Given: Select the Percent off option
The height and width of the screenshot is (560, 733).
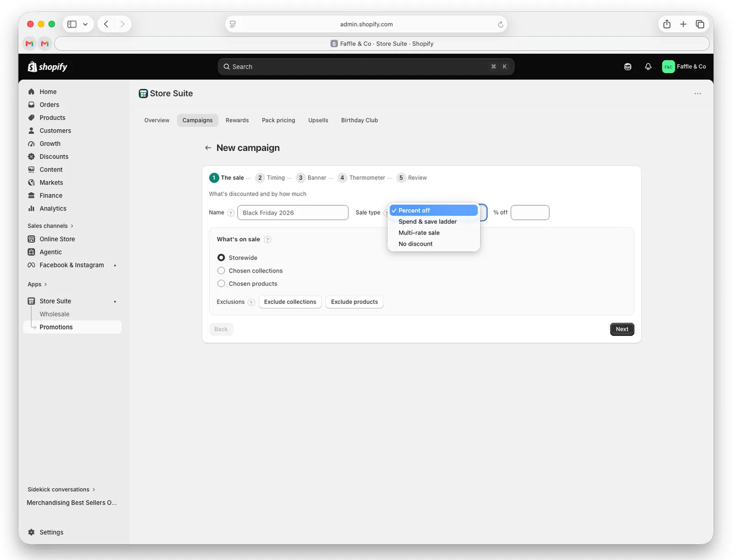Looking at the screenshot, I should [x=433, y=210].
